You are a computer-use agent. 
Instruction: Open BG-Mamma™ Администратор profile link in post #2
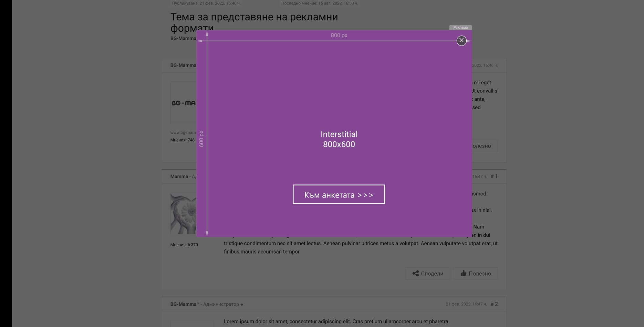185,304
